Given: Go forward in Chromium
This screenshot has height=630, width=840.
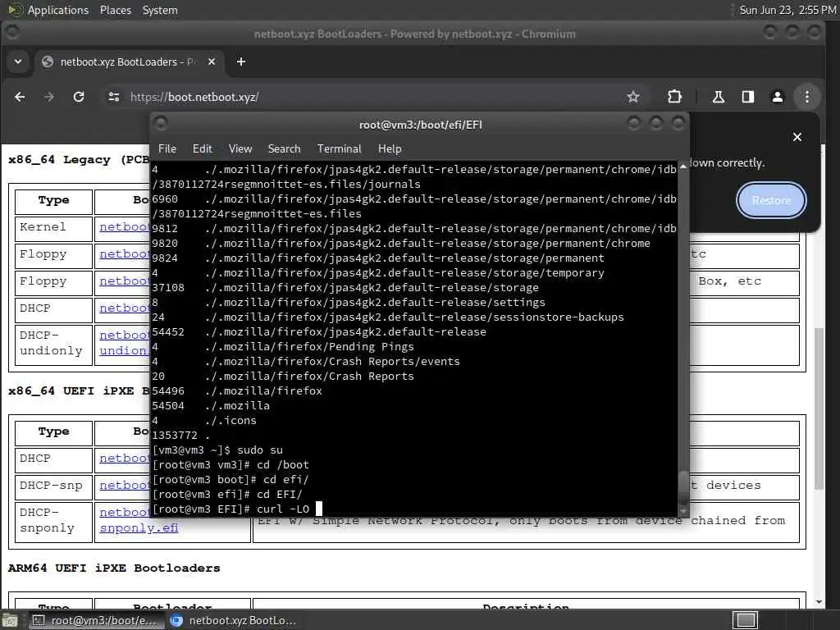Looking at the screenshot, I should click(48, 97).
